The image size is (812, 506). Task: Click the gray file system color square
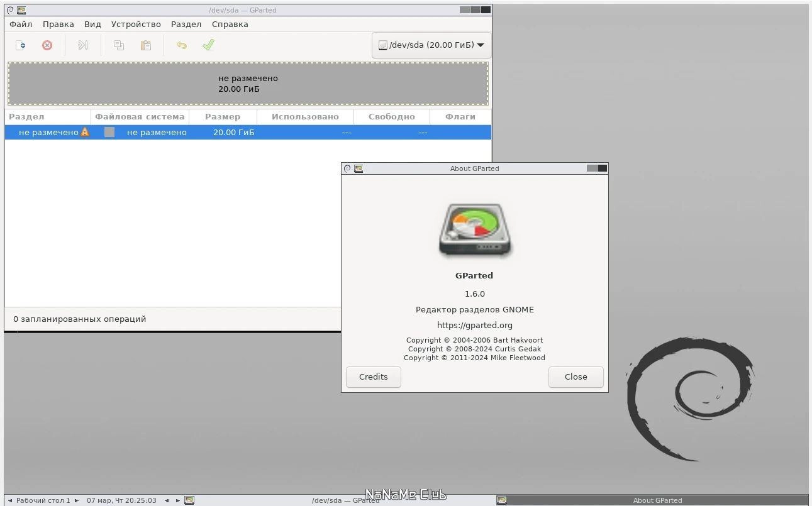point(109,132)
